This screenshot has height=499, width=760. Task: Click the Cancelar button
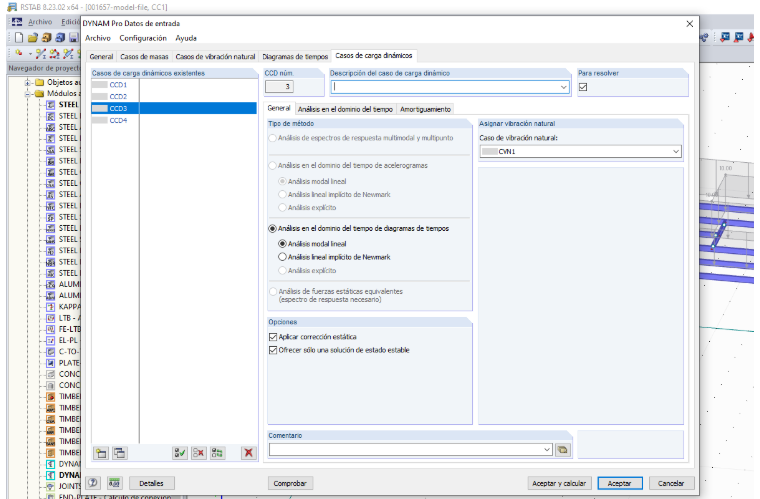click(671, 483)
